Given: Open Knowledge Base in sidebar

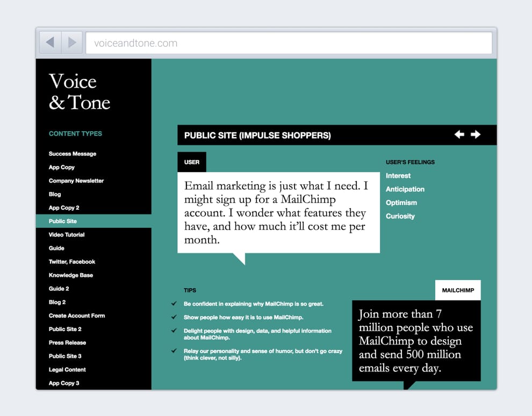Looking at the screenshot, I should click(x=70, y=275).
